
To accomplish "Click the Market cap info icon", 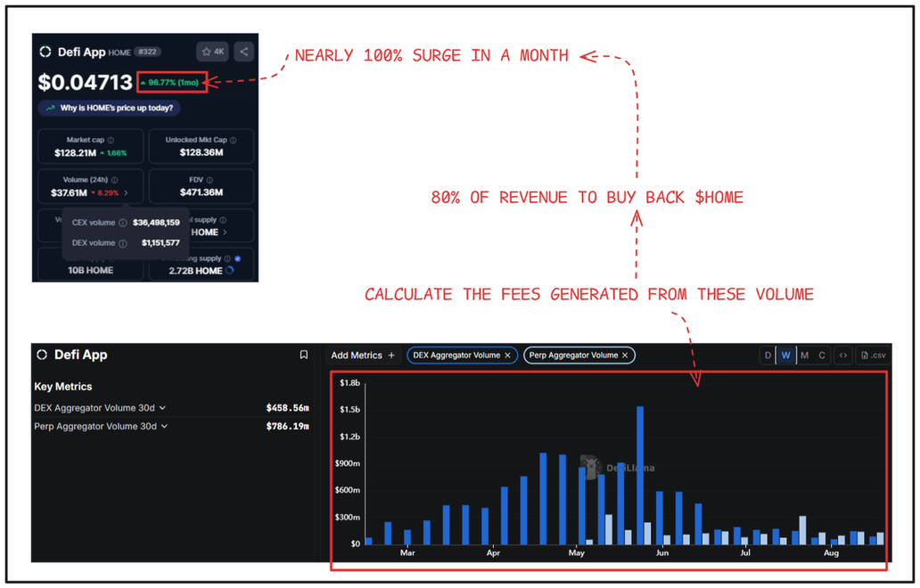I will [111, 140].
